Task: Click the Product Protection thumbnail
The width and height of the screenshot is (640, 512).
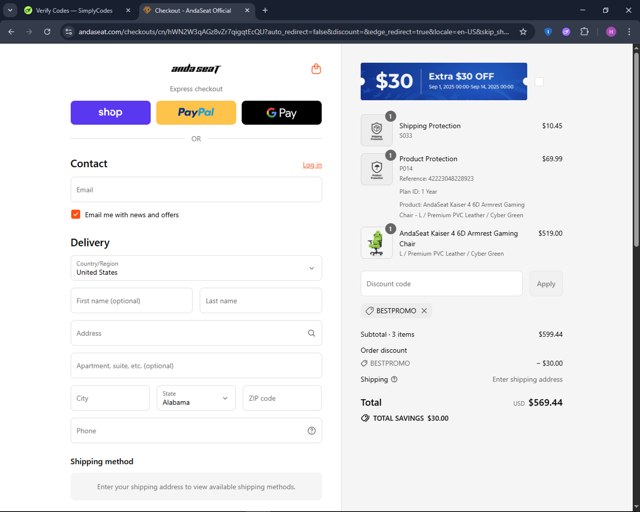Action: point(376,169)
